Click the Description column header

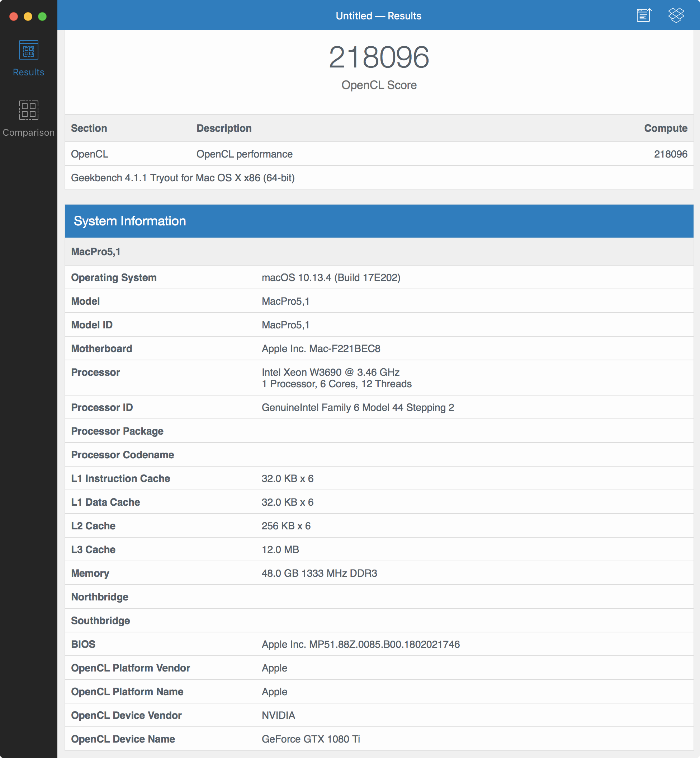coord(224,128)
